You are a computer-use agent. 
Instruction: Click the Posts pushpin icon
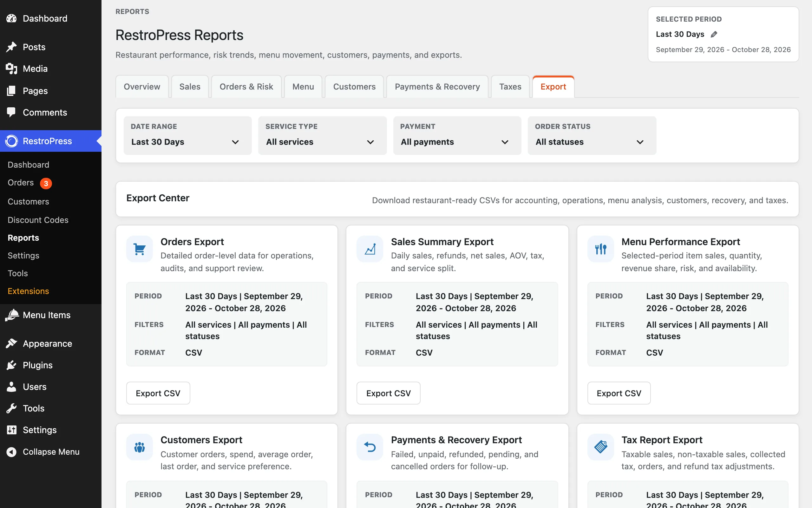coord(11,47)
